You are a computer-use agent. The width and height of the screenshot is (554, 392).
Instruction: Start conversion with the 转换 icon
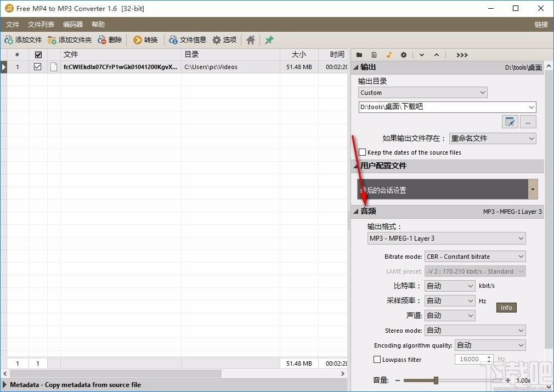point(138,40)
